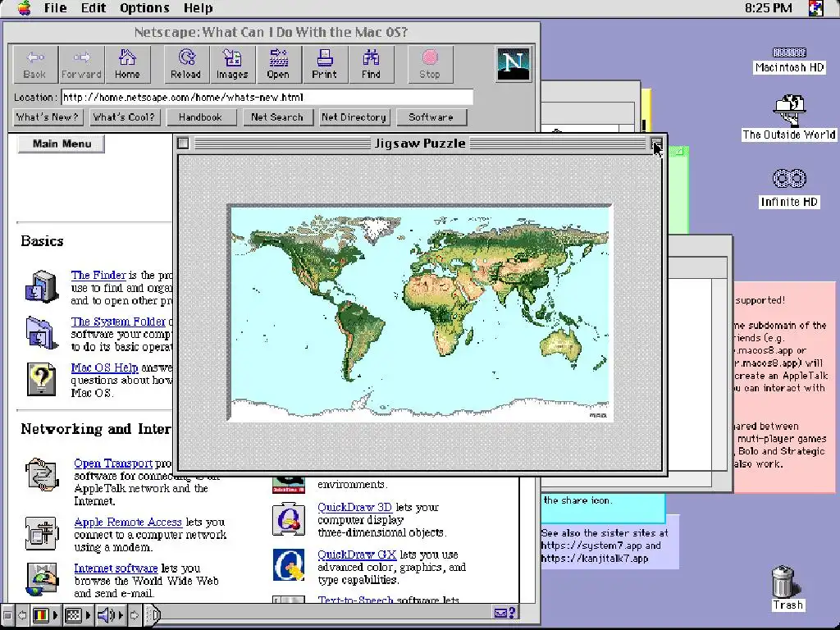
Task: Click the QuickDraw GX icon
Action: 289,564
